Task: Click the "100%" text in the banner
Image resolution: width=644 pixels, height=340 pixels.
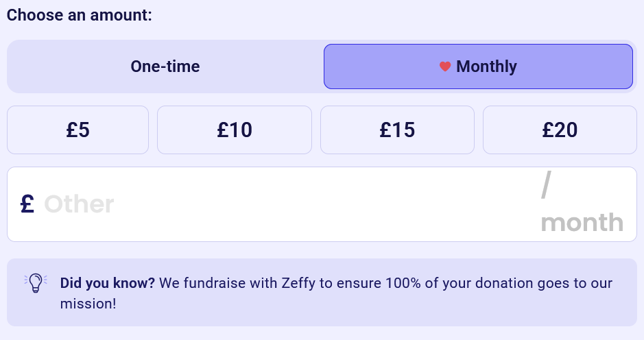Action: (431, 283)
